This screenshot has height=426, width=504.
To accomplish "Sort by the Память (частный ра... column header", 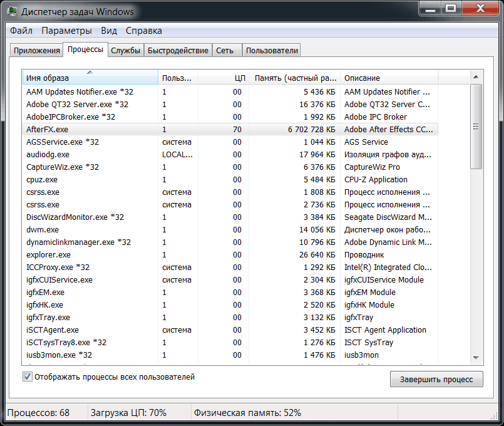I will [294, 78].
